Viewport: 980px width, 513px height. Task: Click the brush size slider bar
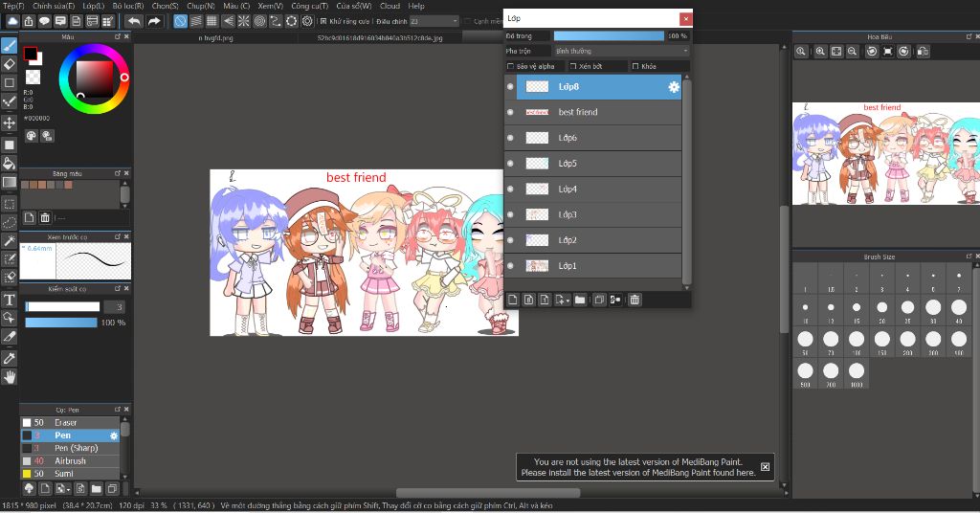click(62, 307)
